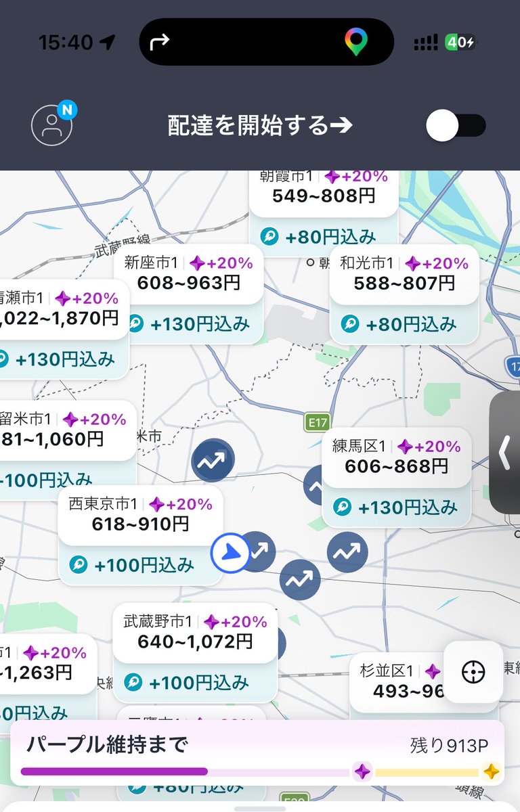Screen dimensions: 520x812
Task: Tap the turn arrow navigation indicator
Action: click(159, 42)
